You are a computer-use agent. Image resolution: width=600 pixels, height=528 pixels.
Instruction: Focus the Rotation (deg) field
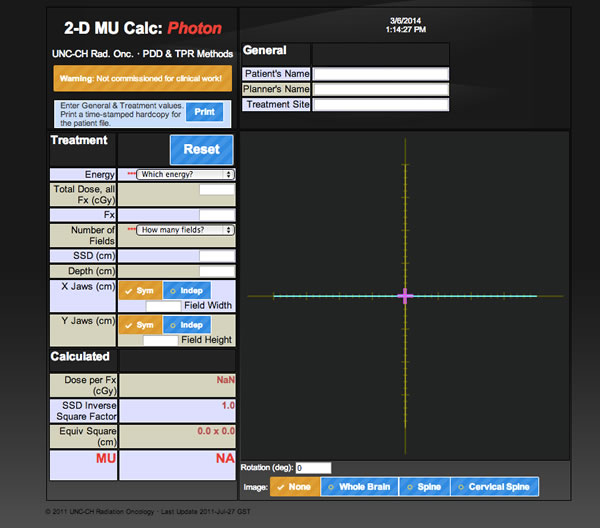[x=313, y=467]
